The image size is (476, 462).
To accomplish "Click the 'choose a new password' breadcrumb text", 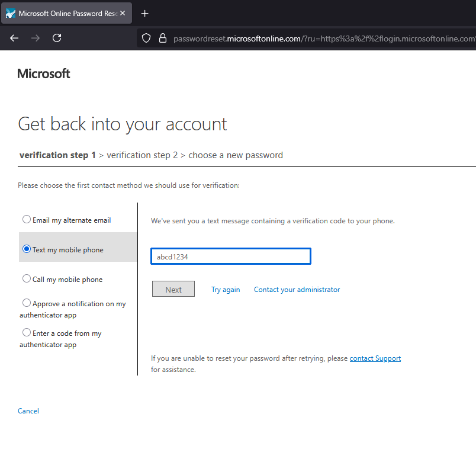I will pos(236,155).
